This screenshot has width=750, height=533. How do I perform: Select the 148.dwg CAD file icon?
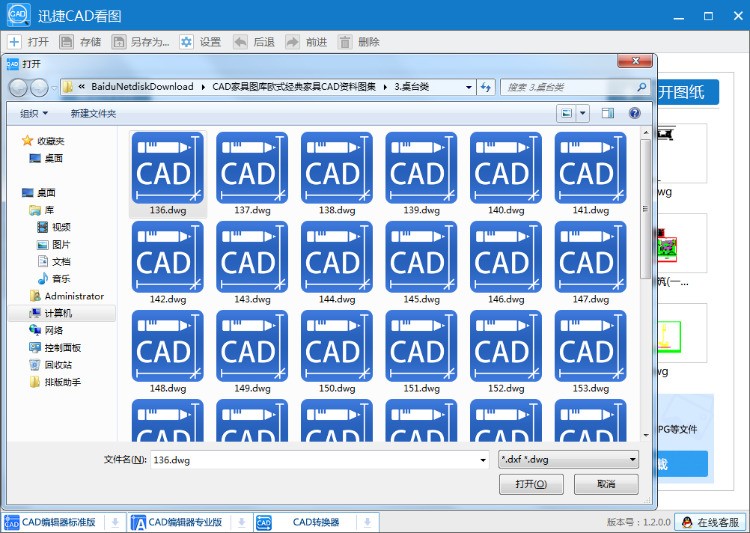tap(168, 346)
